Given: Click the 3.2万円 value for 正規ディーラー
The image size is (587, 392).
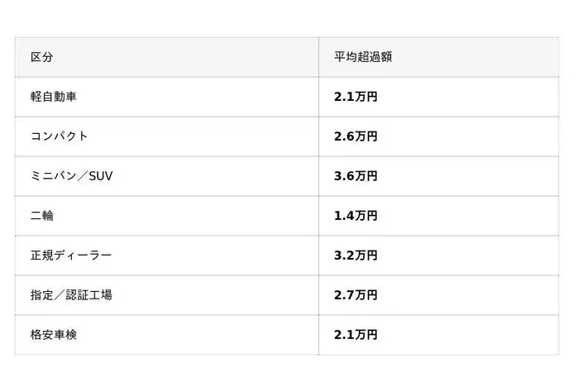Looking at the screenshot, I should tap(356, 256).
